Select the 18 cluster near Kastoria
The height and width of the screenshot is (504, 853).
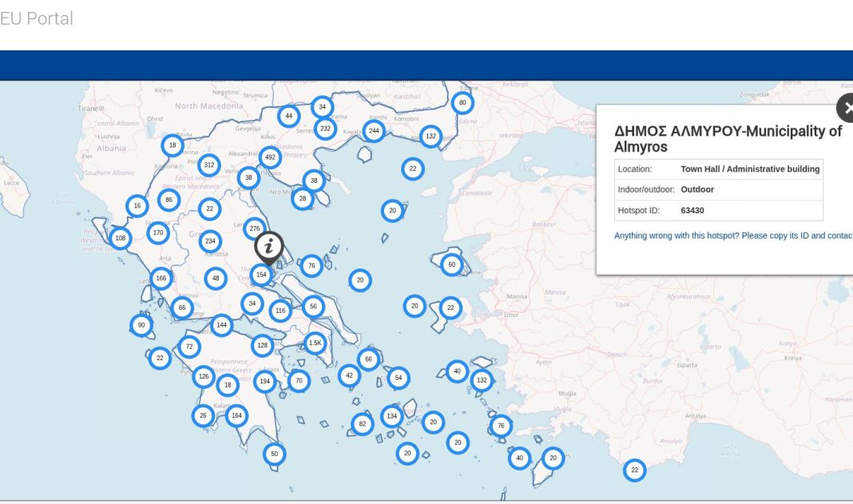coord(172,145)
